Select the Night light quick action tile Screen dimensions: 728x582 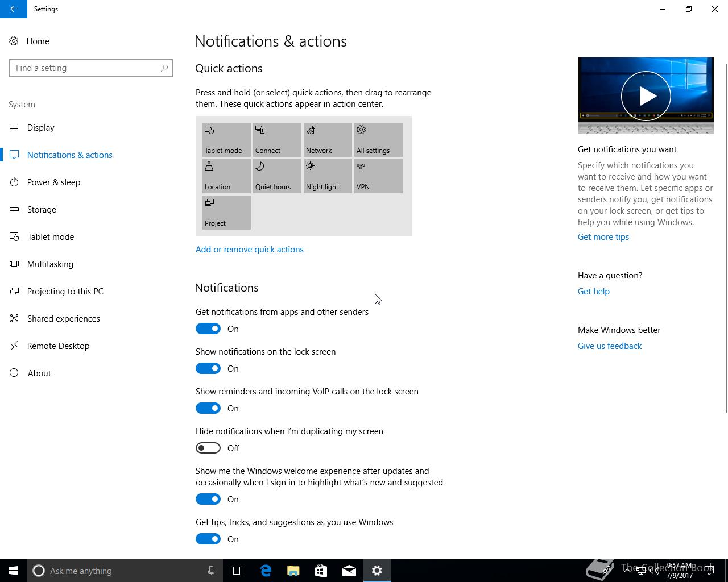coord(328,176)
